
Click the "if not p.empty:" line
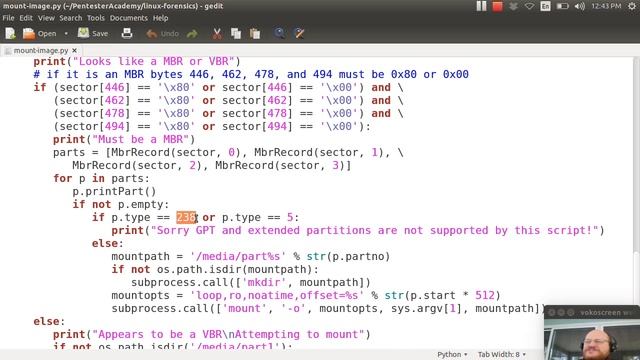click(x=120, y=204)
